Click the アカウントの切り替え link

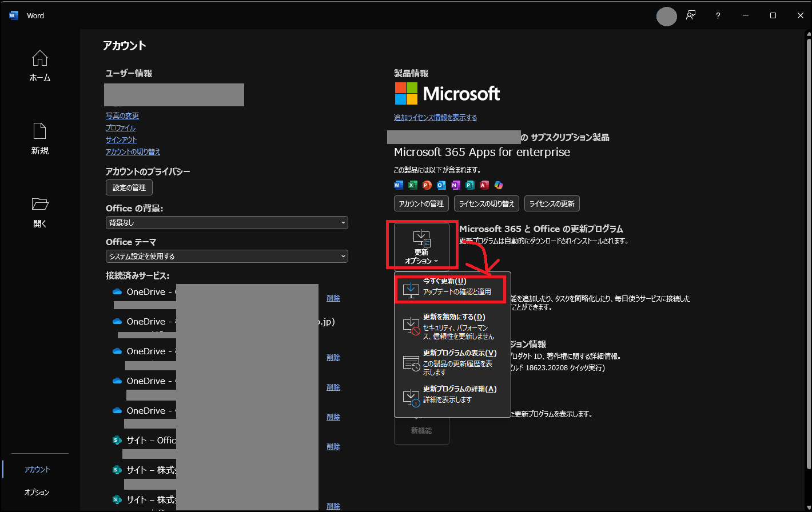tap(133, 152)
